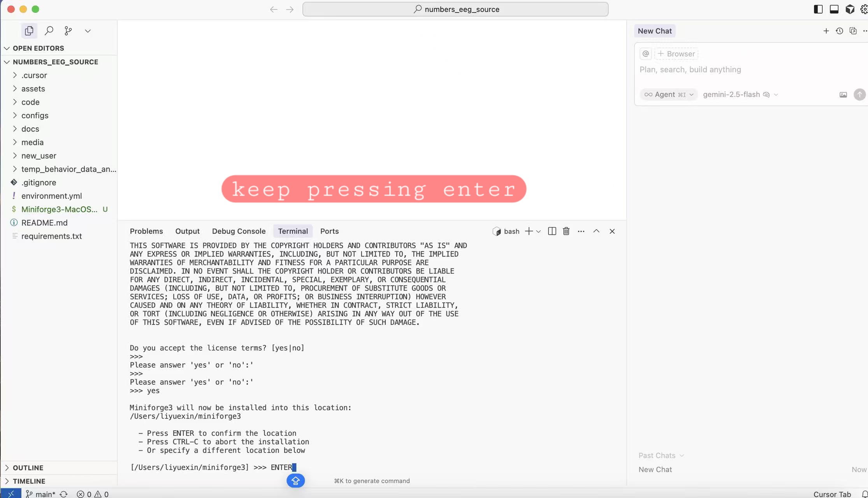Click the @ mention context icon
868x498 pixels.
(646, 54)
